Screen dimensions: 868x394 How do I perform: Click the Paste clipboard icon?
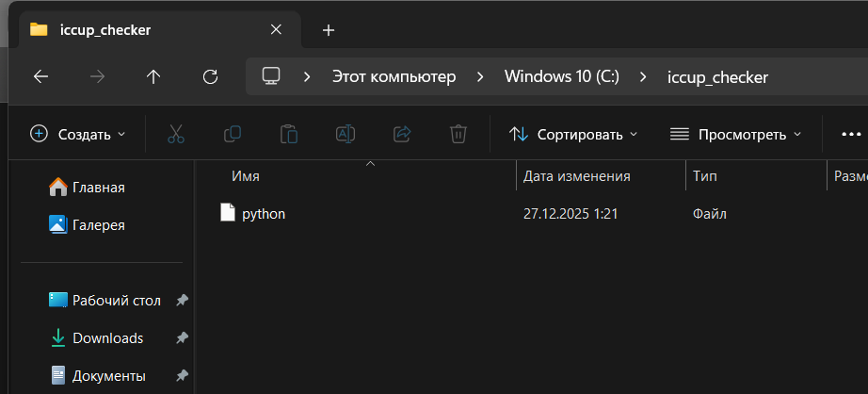coord(289,134)
